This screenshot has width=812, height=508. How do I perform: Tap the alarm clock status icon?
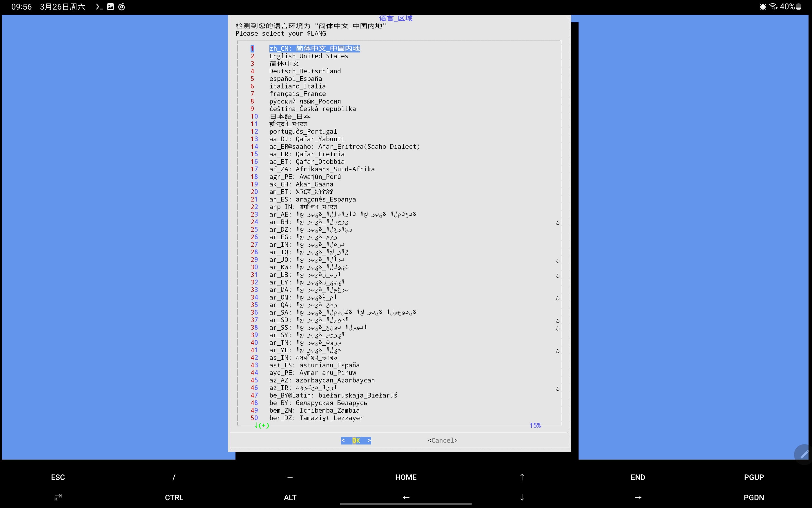pos(763,7)
